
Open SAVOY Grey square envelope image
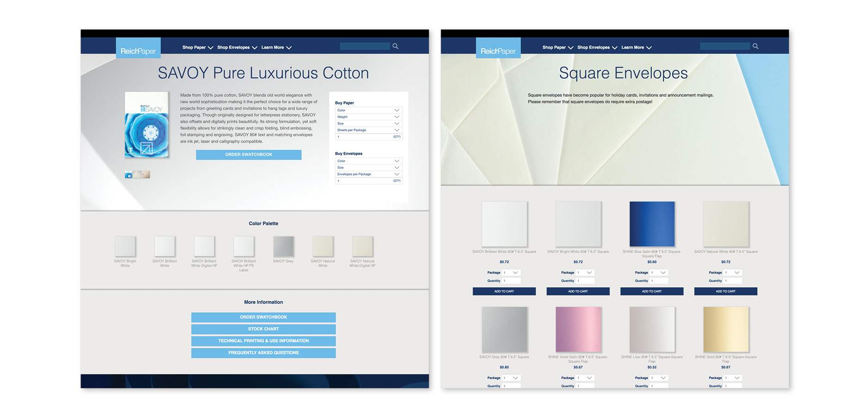tap(504, 329)
